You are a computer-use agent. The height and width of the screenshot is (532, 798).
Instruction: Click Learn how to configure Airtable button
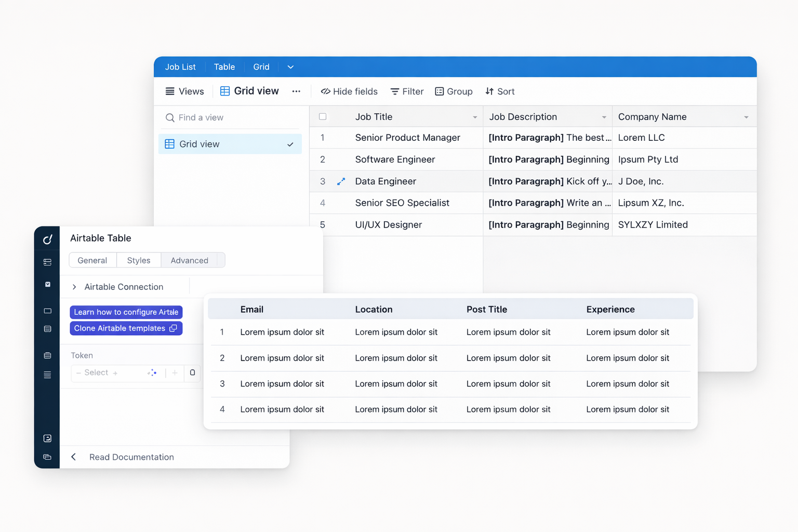[126, 312]
